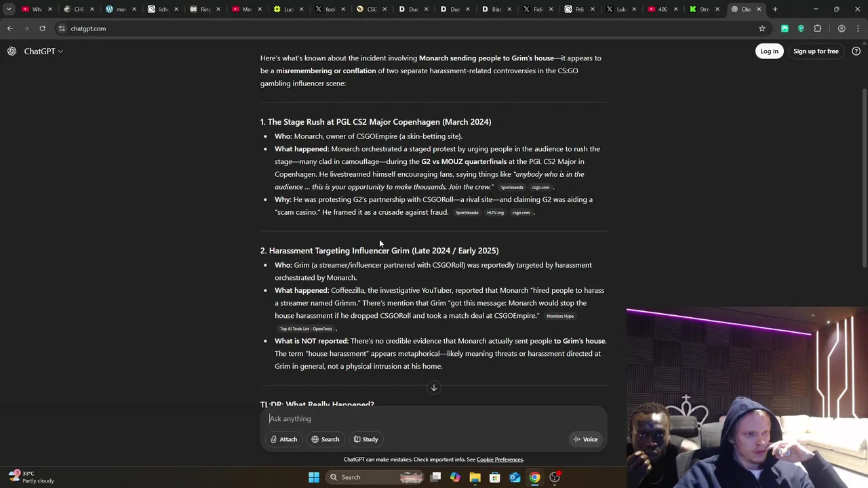The width and height of the screenshot is (868, 488).
Task: Open the Chrome profile icon
Action: pos(842,28)
